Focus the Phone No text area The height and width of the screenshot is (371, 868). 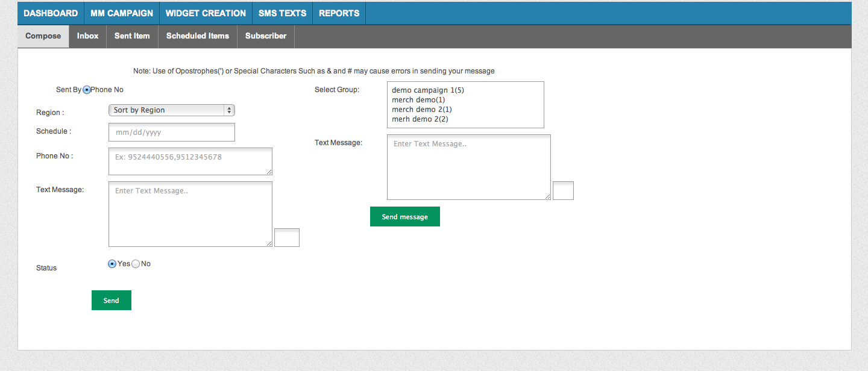190,161
